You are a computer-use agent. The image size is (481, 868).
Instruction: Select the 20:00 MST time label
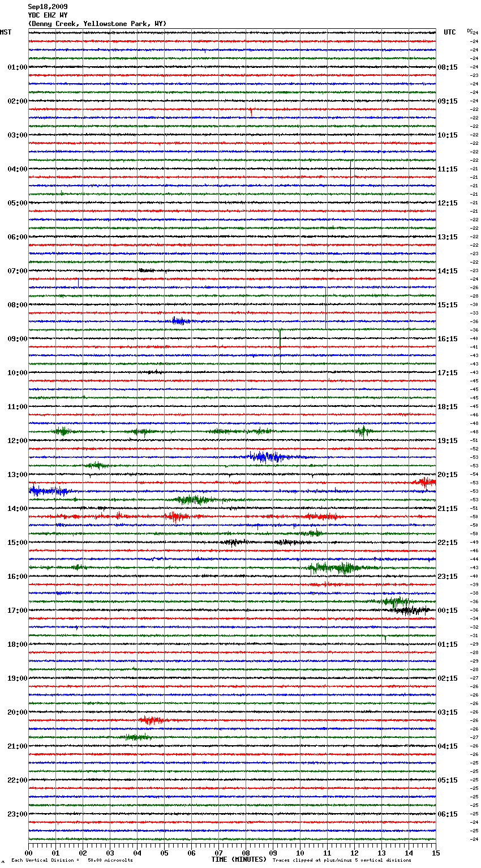18,712
